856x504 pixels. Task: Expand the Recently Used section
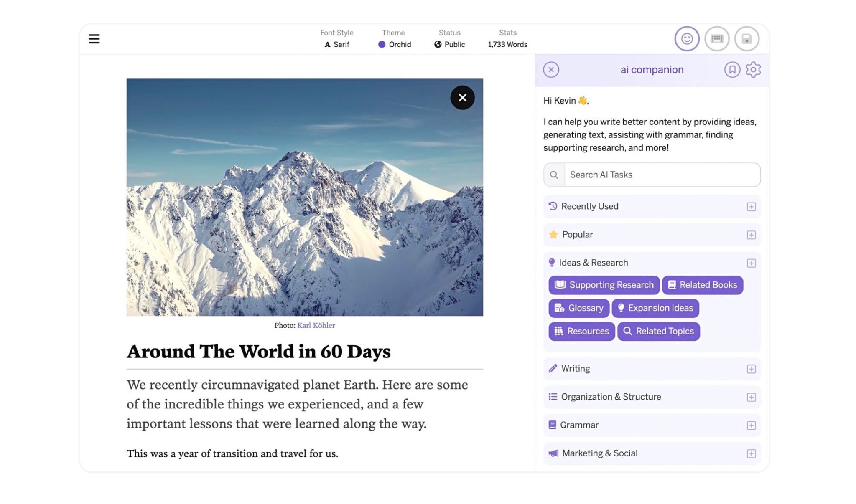pyautogui.click(x=751, y=207)
